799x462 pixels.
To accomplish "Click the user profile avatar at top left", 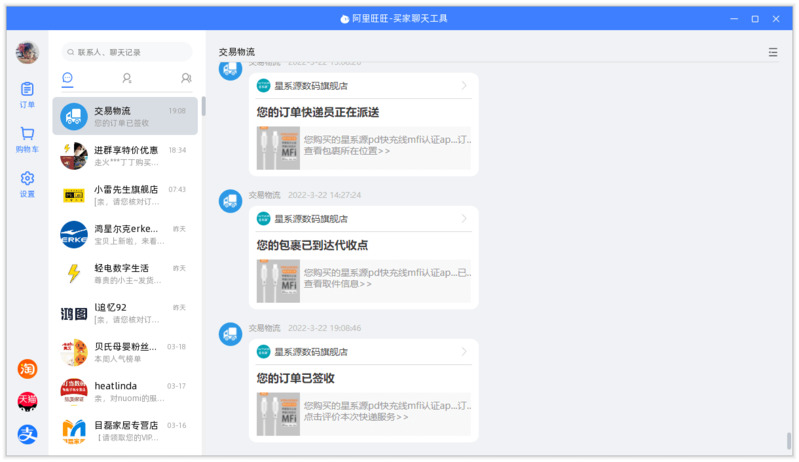I will (x=27, y=53).
